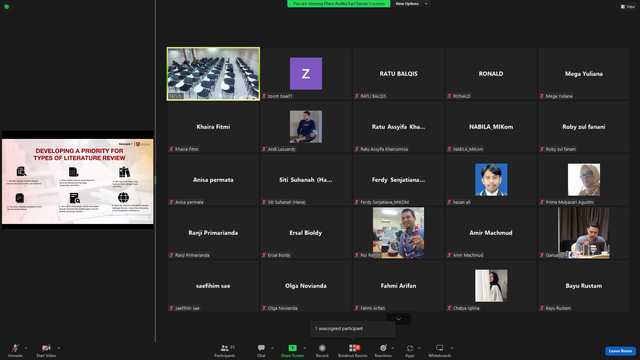The image size is (640, 360).
Task: Select Mega Yuliana participant tile
Action: click(584, 74)
